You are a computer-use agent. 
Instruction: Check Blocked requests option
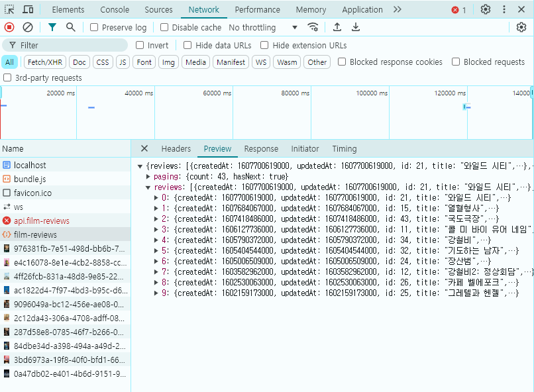pyautogui.click(x=456, y=62)
